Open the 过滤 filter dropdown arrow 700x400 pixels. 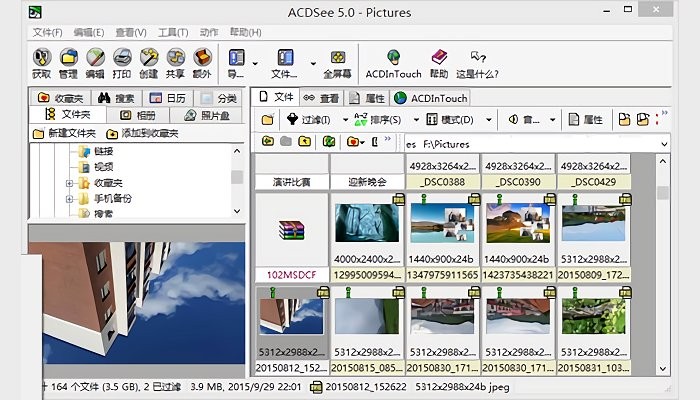click(345, 120)
